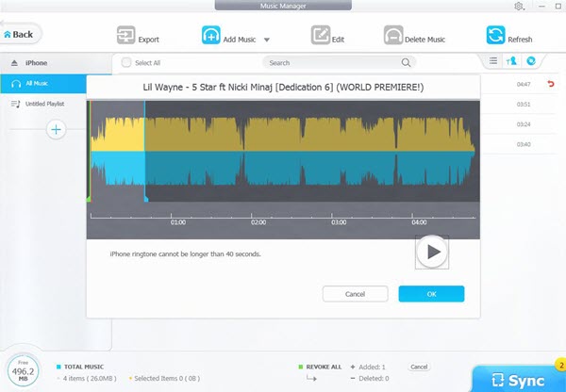Viewport: 566px width, 392px height.
Task: Click the timeline at 04:00 mark
Action: (x=412, y=216)
